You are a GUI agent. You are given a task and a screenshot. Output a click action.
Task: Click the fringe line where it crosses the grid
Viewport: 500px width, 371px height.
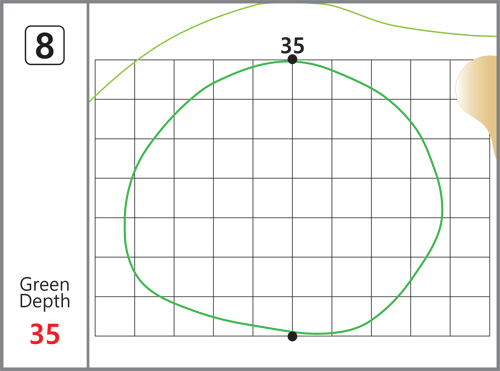(x=135, y=61)
